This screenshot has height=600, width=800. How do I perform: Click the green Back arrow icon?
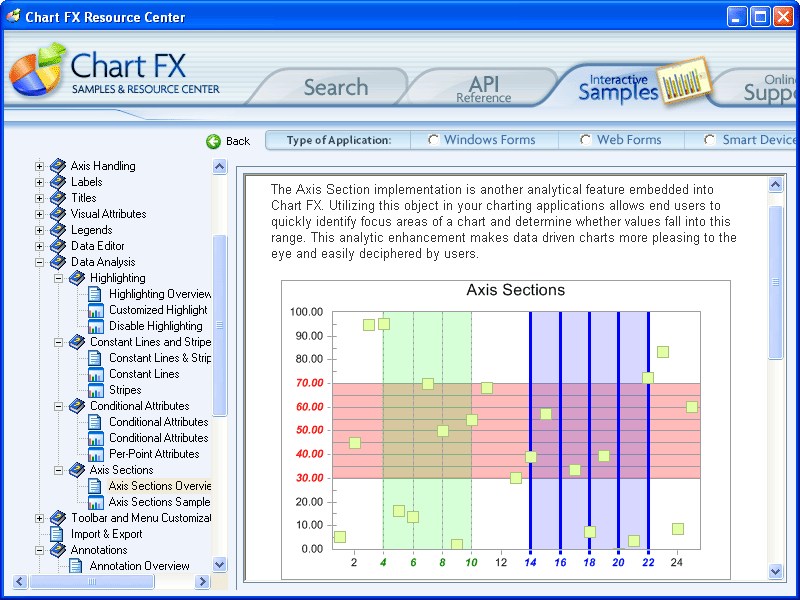click(213, 141)
